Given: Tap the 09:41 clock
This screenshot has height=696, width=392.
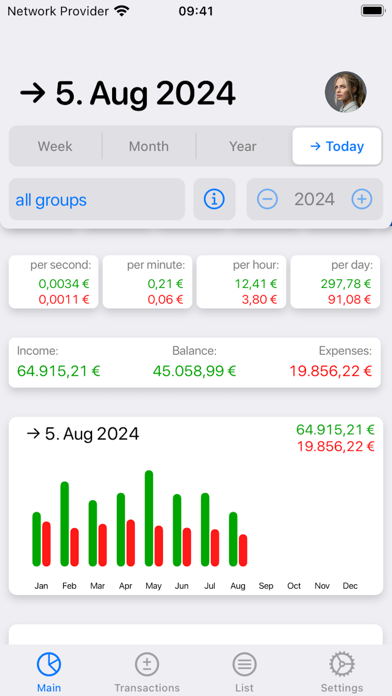Looking at the screenshot, I should (x=196, y=11).
